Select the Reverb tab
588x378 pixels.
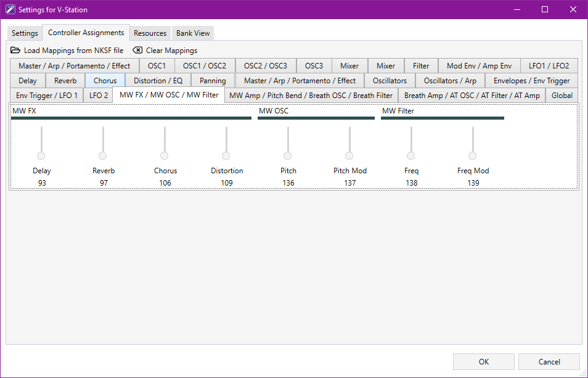[65, 81]
